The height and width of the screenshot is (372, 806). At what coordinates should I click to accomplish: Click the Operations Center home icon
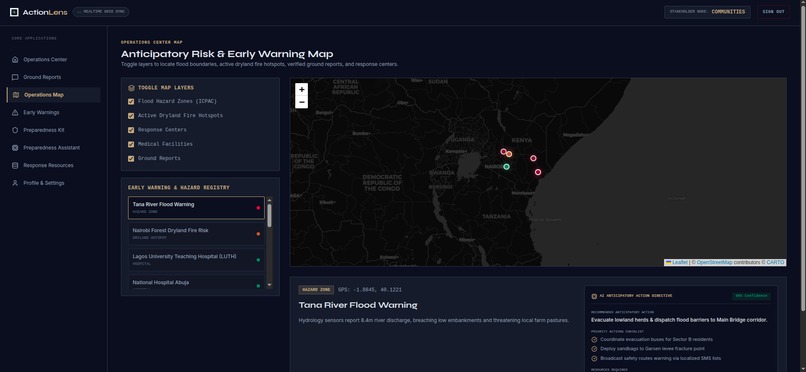[15, 60]
